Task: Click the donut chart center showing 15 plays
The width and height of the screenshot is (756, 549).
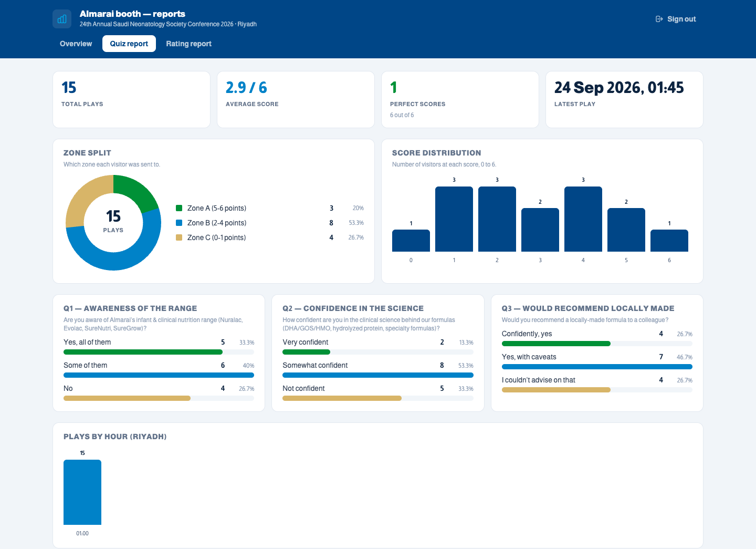Action: point(113,223)
